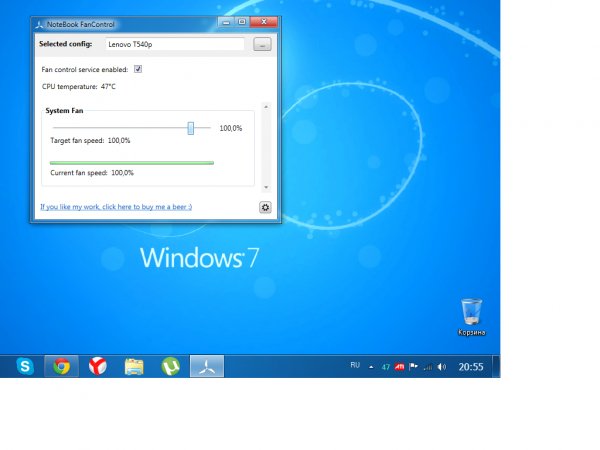Click the green current fan speed bar
Screen dimensions: 600x450
(x=132, y=163)
